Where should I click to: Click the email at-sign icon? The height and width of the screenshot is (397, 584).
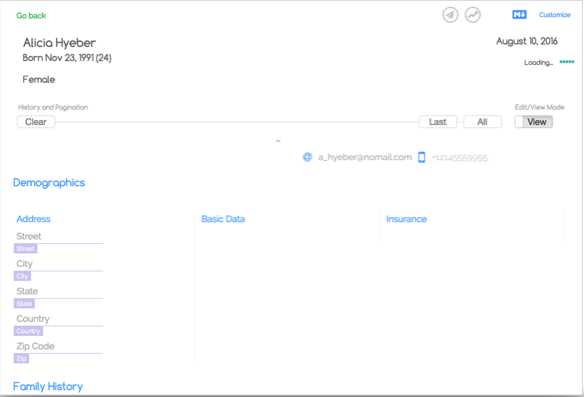[x=307, y=157]
